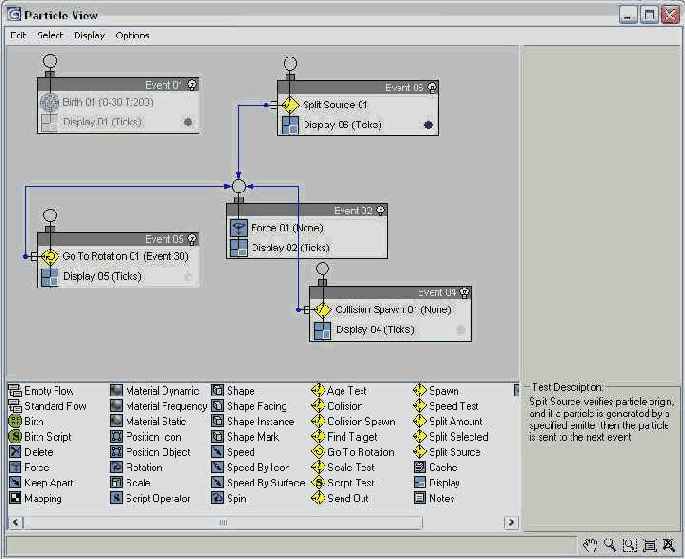Pick Speed By Icon operator from depot

click(x=250, y=467)
